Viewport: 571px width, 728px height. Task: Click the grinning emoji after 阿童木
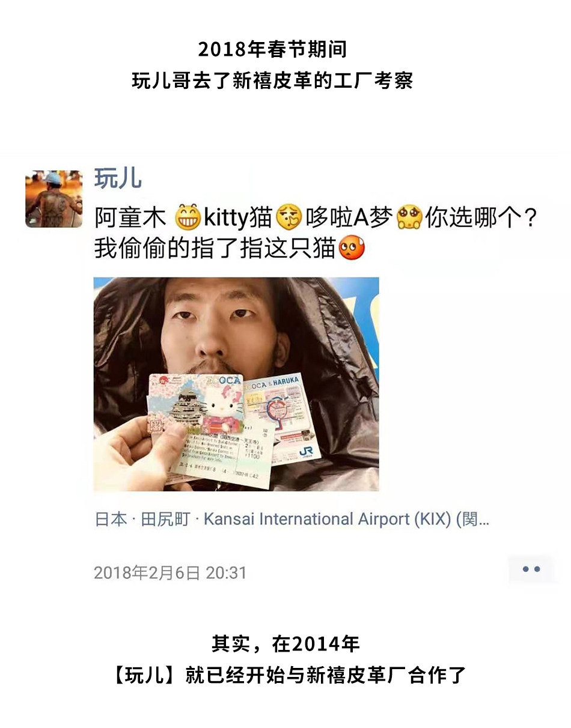(x=186, y=218)
